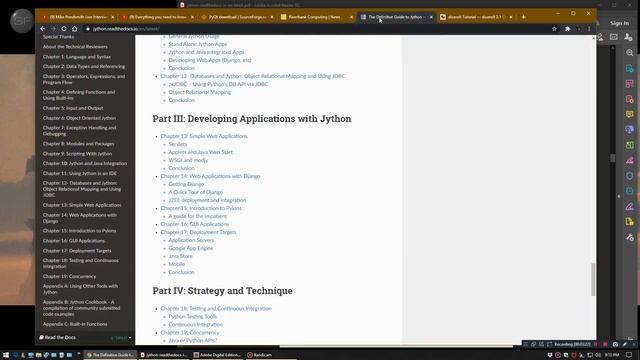The image size is (640, 360).
Task: Open the Google App Engine link
Action: (191, 248)
